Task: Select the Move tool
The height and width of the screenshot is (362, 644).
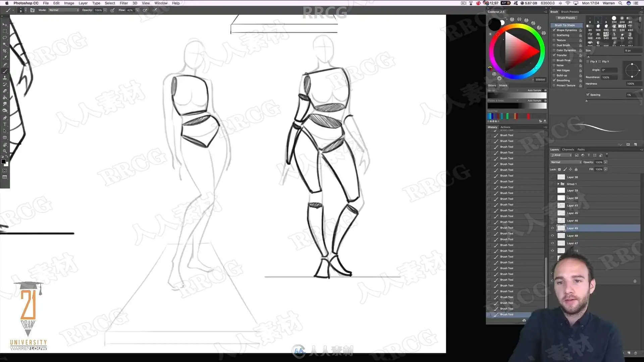Action: (5, 24)
